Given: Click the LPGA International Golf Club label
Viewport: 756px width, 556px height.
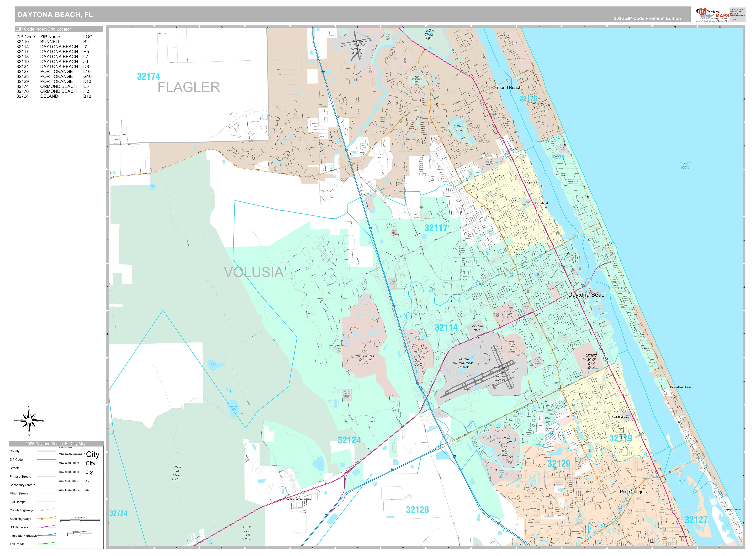Looking at the screenshot, I should pos(365,356).
